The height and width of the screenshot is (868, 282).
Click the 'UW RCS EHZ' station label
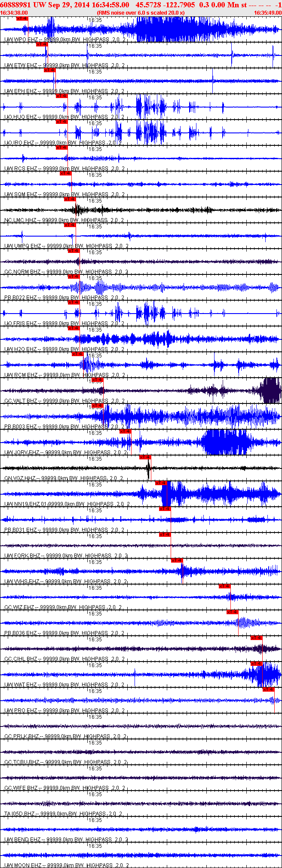[x=21, y=169]
